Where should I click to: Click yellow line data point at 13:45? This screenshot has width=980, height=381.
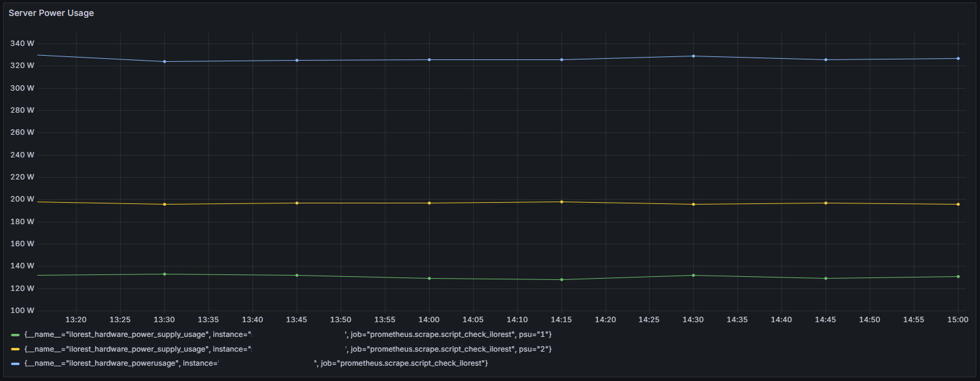click(x=297, y=203)
